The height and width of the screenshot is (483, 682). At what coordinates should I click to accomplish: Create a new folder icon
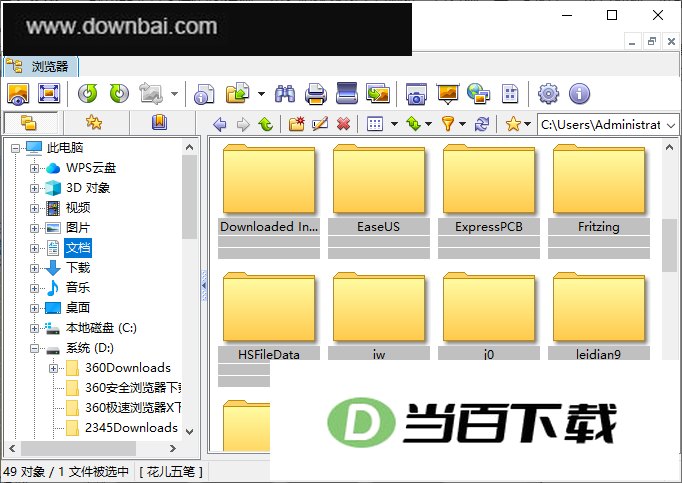click(297, 124)
